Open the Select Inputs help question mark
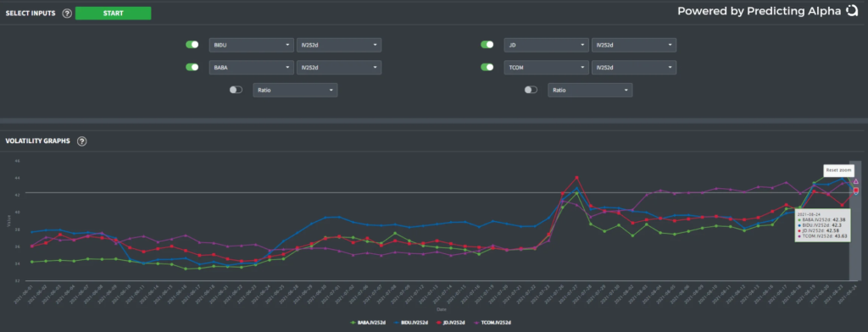868x332 pixels. [x=67, y=14]
